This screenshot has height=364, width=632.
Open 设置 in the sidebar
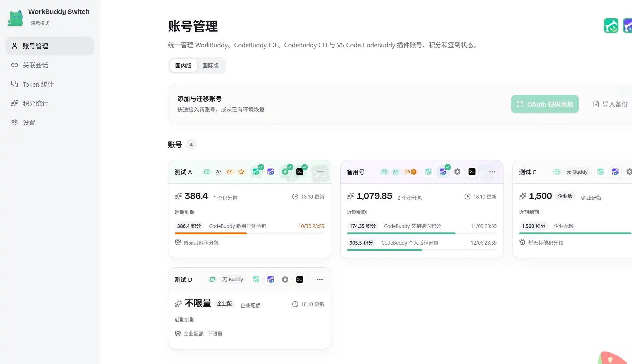(50, 122)
